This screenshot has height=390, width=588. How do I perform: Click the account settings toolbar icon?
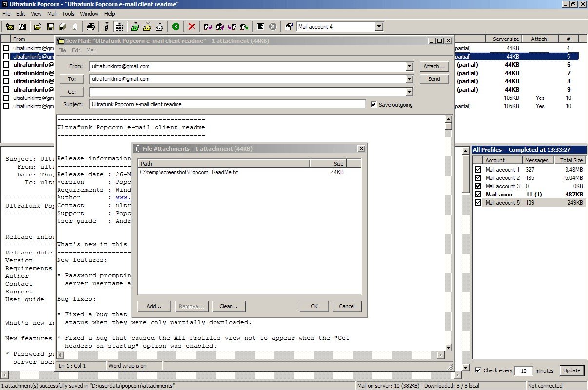tap(288, 27)
